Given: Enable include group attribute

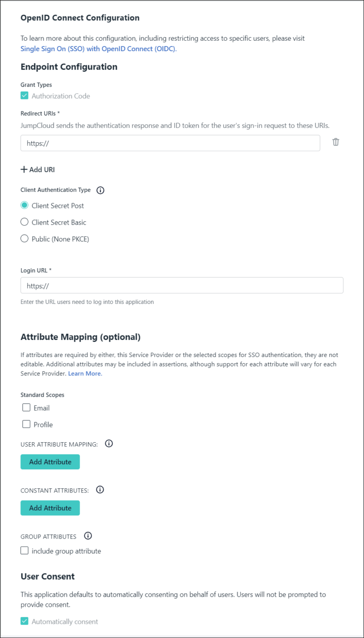Looking at the screenshot, I should pyautogui.click(x=24, y=550).
